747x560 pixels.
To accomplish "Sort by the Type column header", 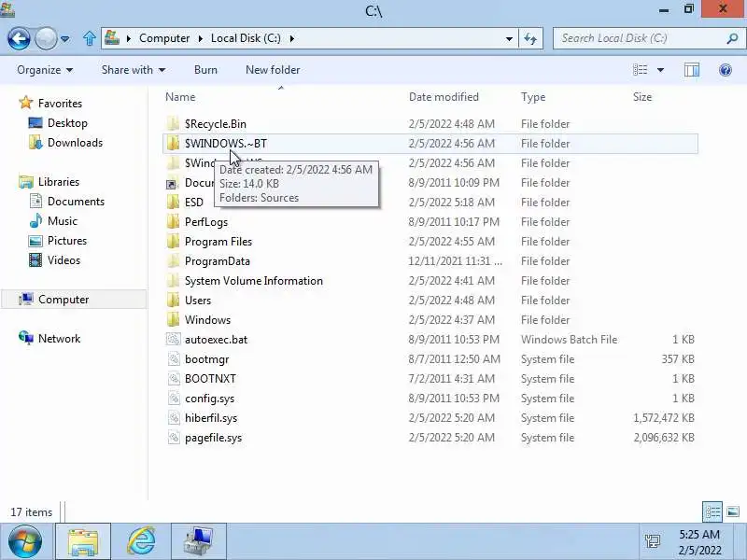I will [533, 97].
